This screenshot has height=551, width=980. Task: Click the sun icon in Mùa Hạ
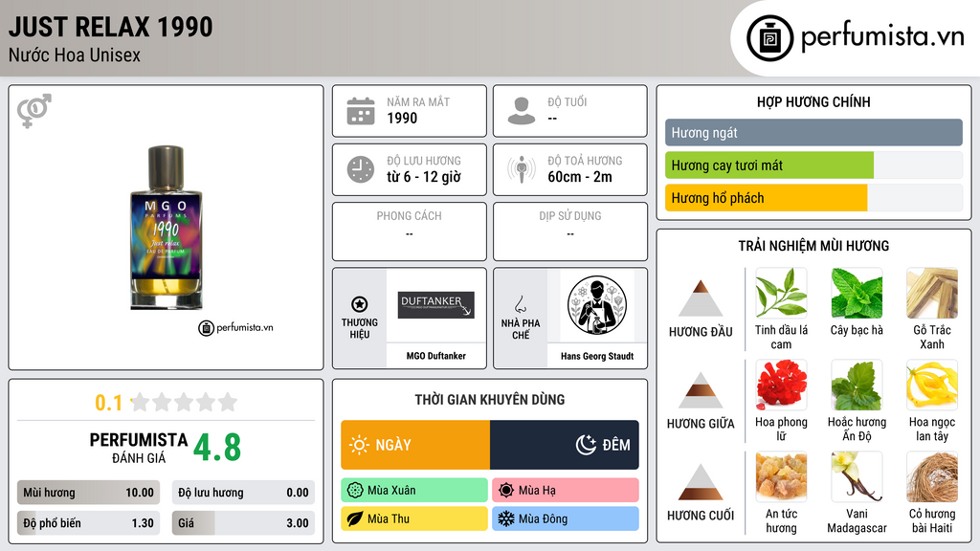click(x=506, y=491)
